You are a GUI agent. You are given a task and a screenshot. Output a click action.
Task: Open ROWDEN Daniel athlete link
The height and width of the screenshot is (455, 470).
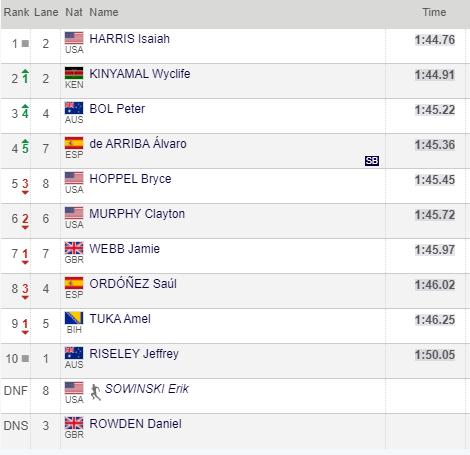[x=136, y=424]
